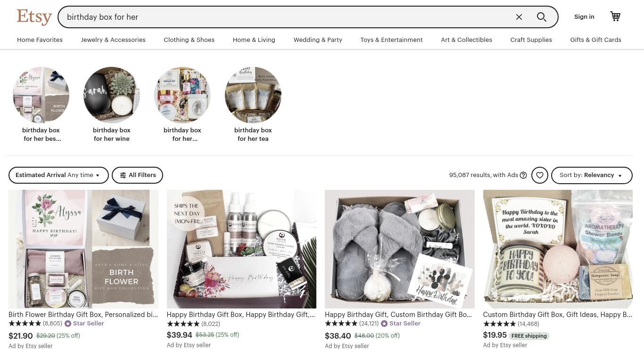The width and height of the screenshot is (644, 349).
Task: Select the birthday box for her wine suggestion
Action: [112, 105]
